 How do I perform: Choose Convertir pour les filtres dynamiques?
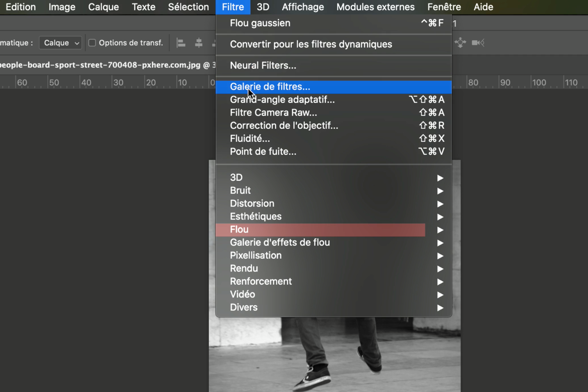tap(334, 44)
